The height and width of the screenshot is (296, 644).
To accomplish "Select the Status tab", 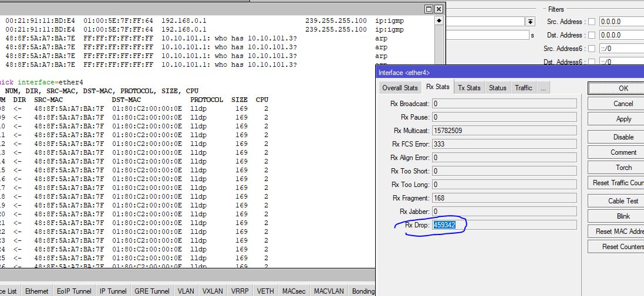I will [x=497, y=88].
